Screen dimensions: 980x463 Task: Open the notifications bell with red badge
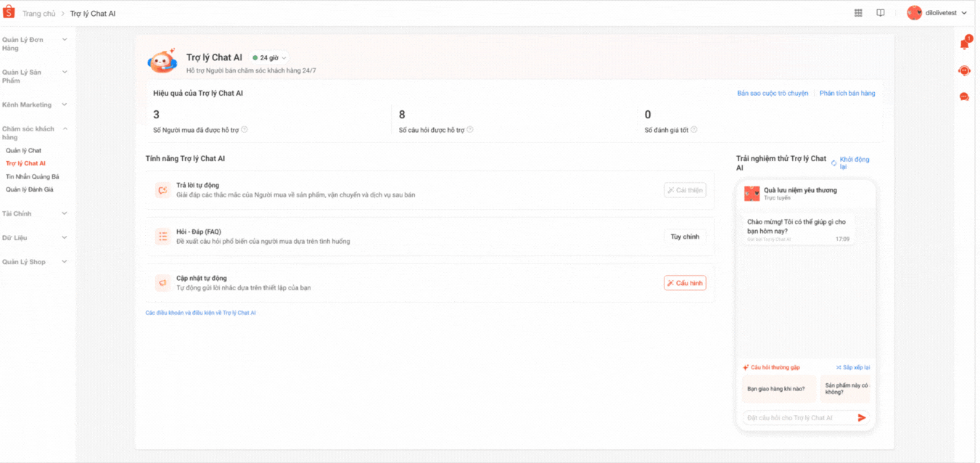(x=964, y=44)
